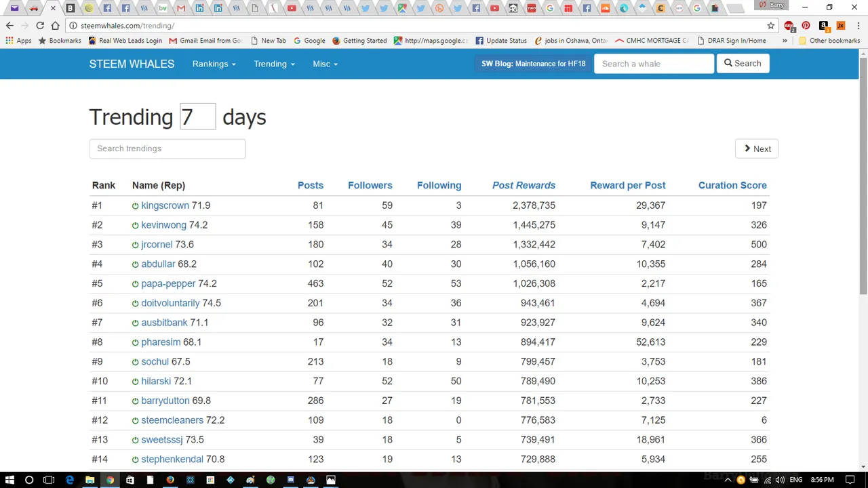Open the Misc dropdown menu
The height and width of the screenshot is (488, 868).
pyautogui.click(x=325, y=64)
